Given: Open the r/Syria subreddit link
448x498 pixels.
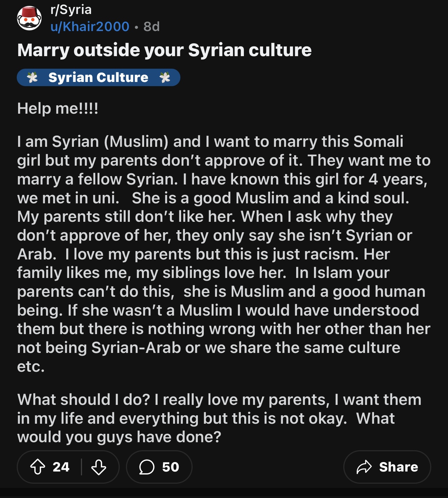Looking at the screenshot, I should coord(71,10).
